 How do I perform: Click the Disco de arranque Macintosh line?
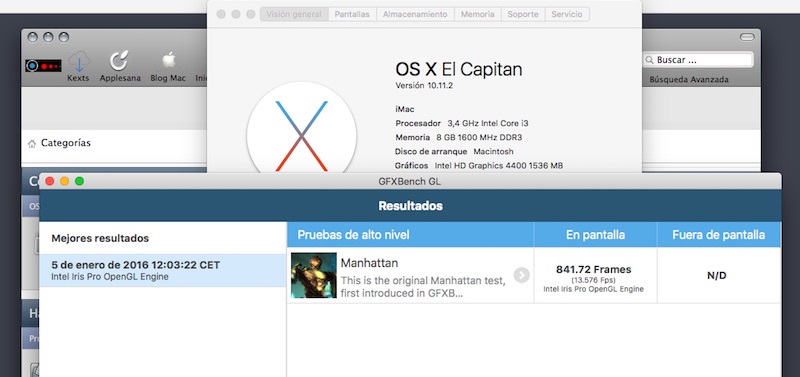coord(454,152)
